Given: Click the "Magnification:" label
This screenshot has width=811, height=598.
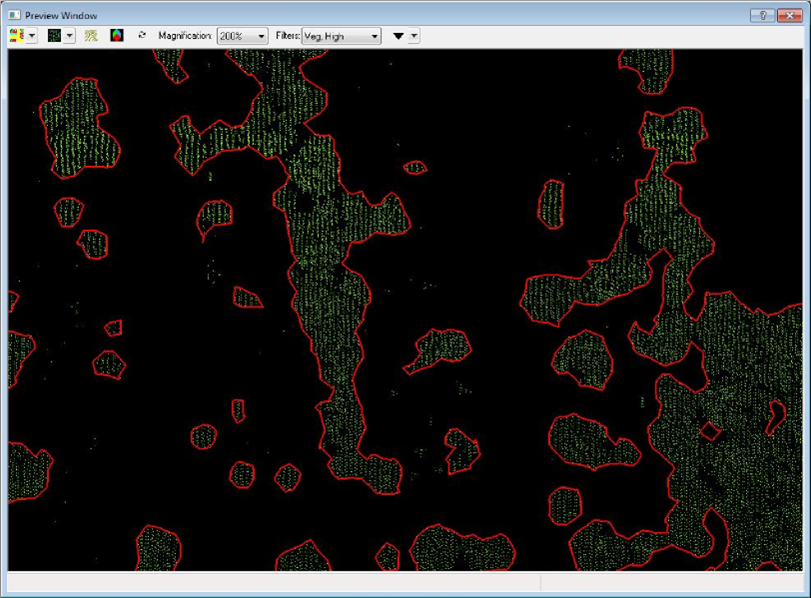Looking at the screenshot, I should [185, 36].
